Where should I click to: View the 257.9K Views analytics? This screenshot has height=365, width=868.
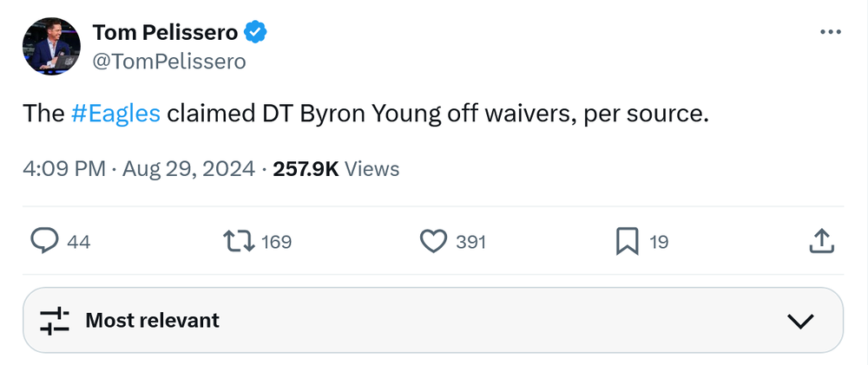(x=336, y=168)
